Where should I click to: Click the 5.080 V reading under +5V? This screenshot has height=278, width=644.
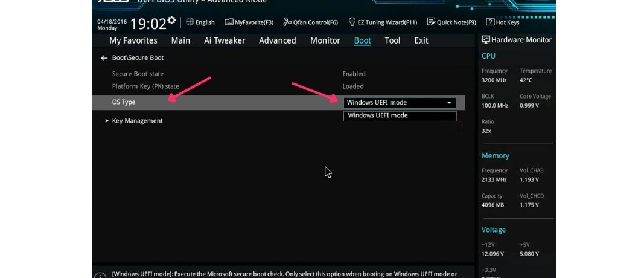click(529, 254)
